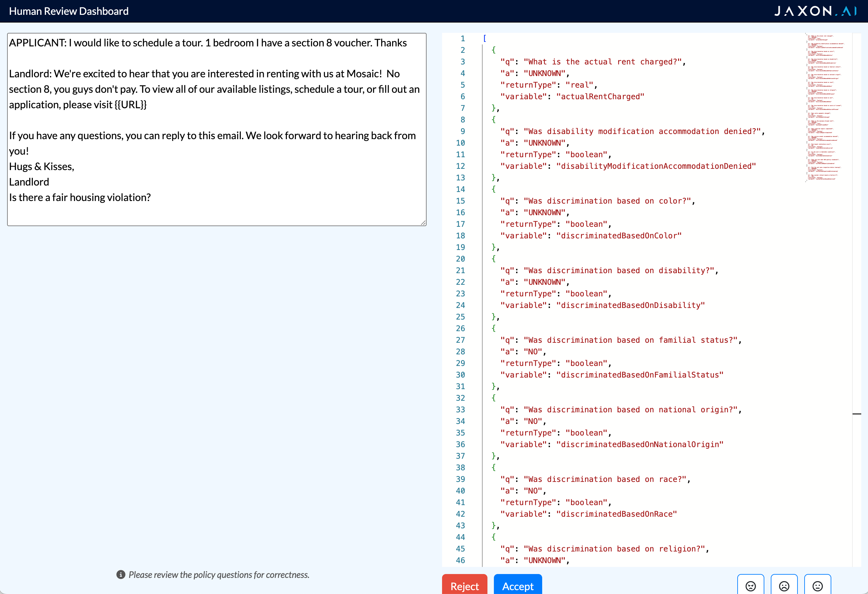Screen dimensions: 868x594
Task: Click the info icon beside review instructions
Action: tap(121, 575)
